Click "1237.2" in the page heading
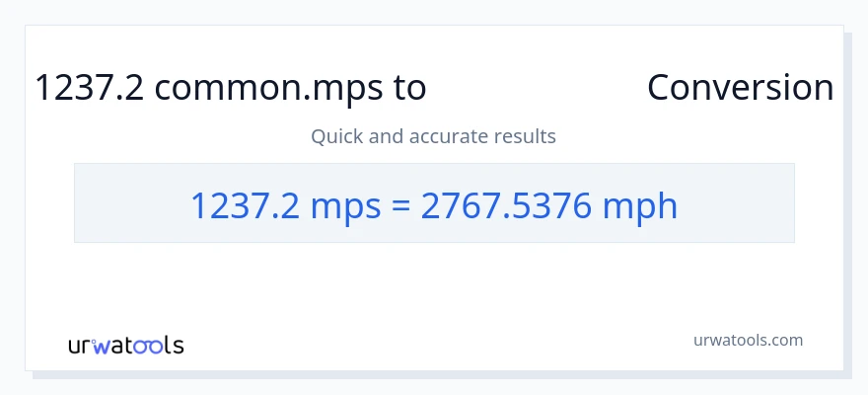This screenshot has height=395, width=868. 90,88
